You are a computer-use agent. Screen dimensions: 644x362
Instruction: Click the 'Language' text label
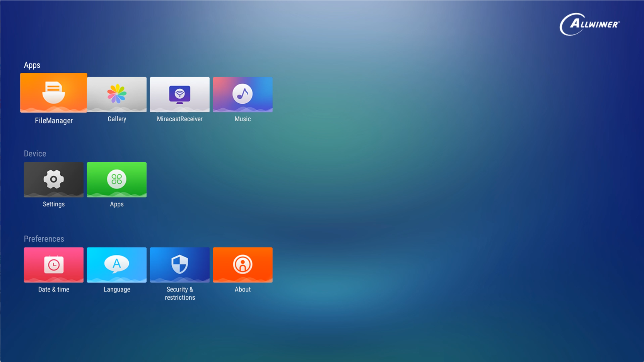point(117,290)
